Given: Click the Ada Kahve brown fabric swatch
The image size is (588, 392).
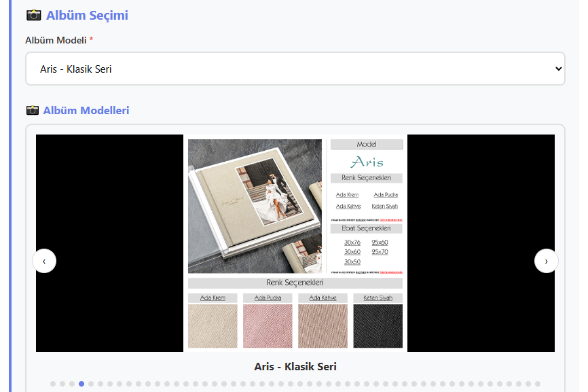Looking at the screenshot, I should tap(323, 326).
